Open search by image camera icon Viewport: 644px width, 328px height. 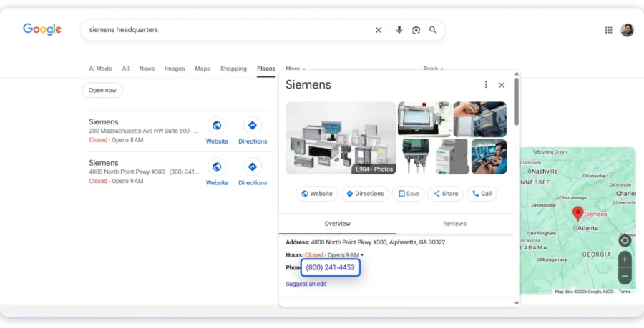click(416, 30)
